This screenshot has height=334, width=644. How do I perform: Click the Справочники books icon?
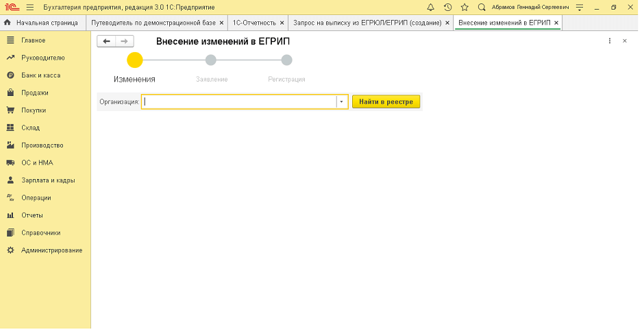point(11,232)
